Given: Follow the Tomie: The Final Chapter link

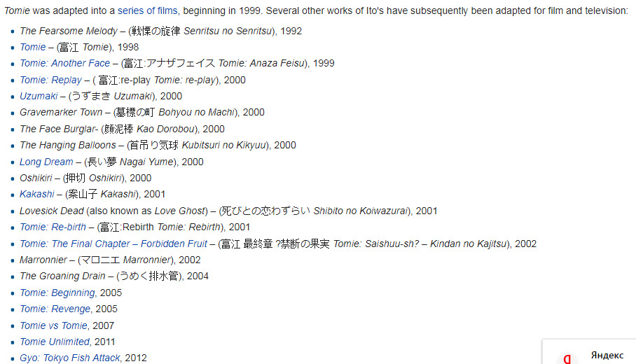Looking at the screenshot, I should pos(113,244).
